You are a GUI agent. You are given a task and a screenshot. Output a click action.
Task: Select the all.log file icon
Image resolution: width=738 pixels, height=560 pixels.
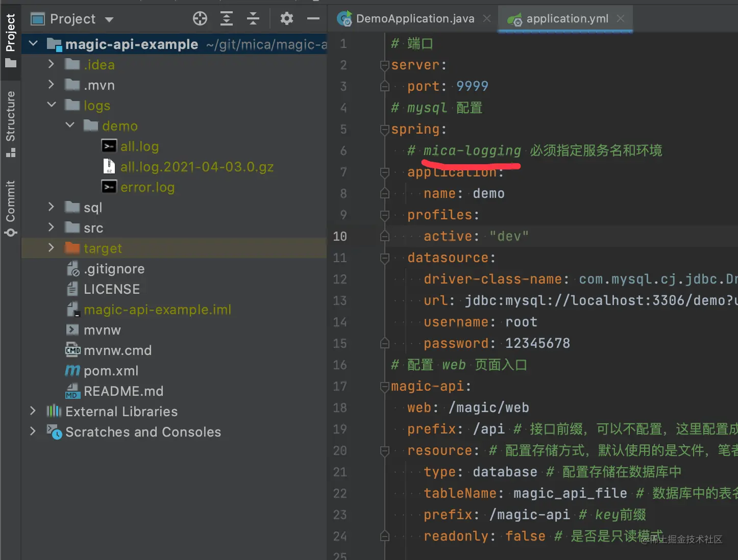pos(109,146)
